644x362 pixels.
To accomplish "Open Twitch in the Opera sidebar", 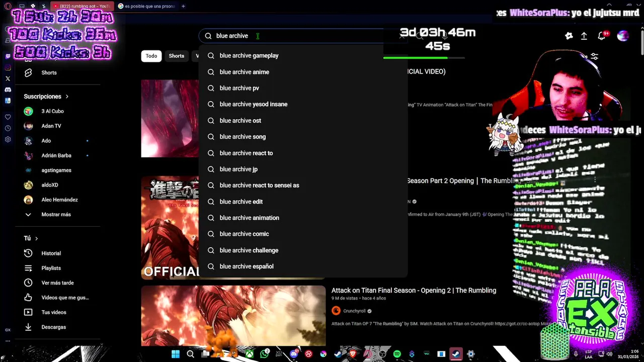I will [x=8, y=56].
